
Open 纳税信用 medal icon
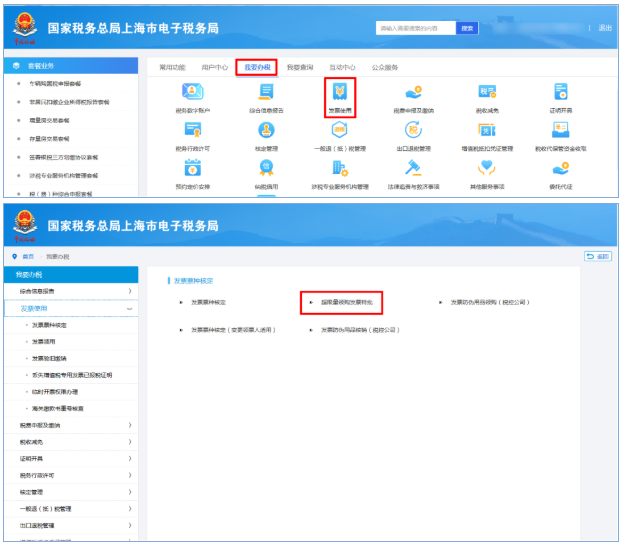[x=266, y=168]
